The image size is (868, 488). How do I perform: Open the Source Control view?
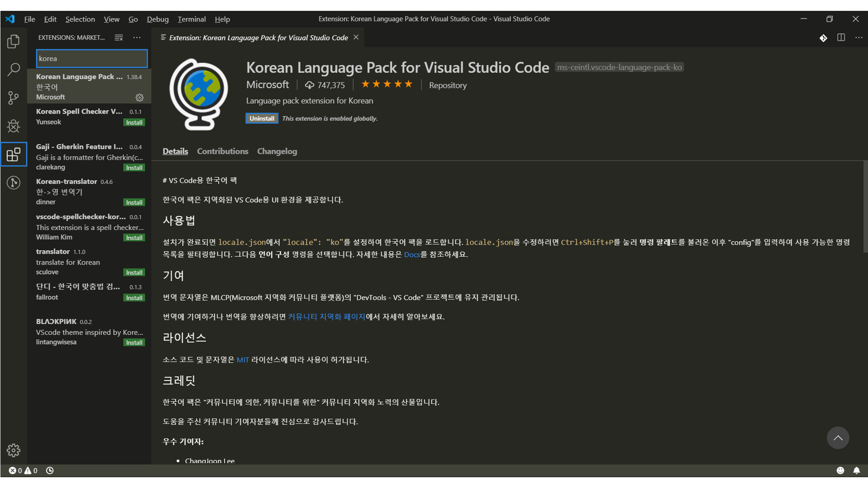pyautogui.click(x=13, y=98)
